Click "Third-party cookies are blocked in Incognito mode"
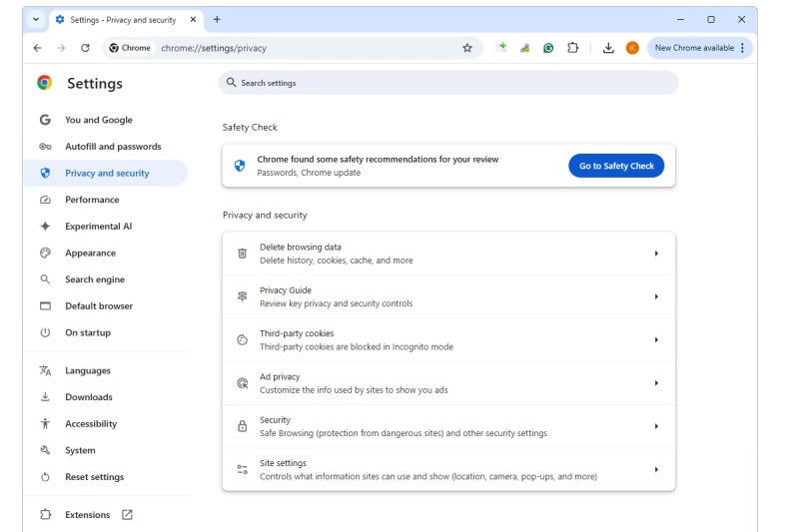 click(x=357, y=346)
